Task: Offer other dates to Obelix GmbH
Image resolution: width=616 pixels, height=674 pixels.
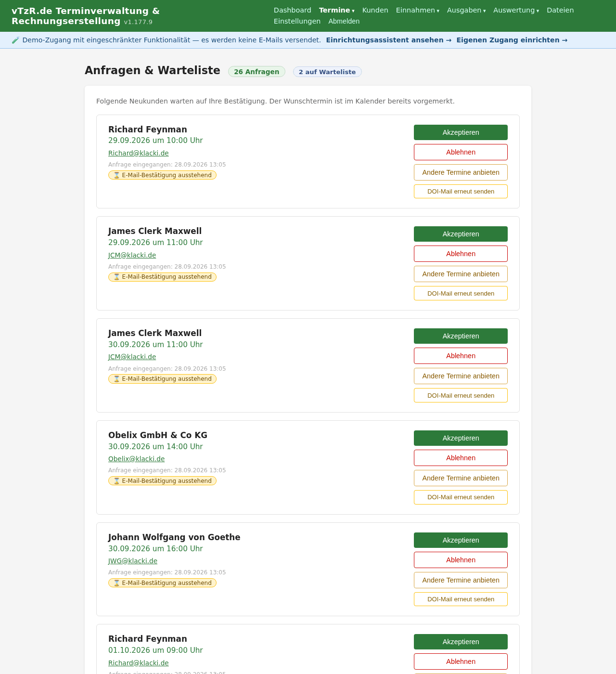Action: coord(461,478)
